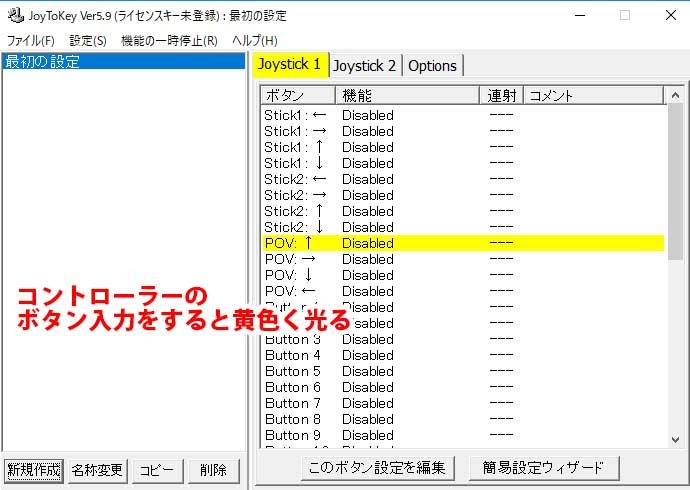Select the Stick1: ↑ row
Screen dimensions: 690x490
coord(463,147)
